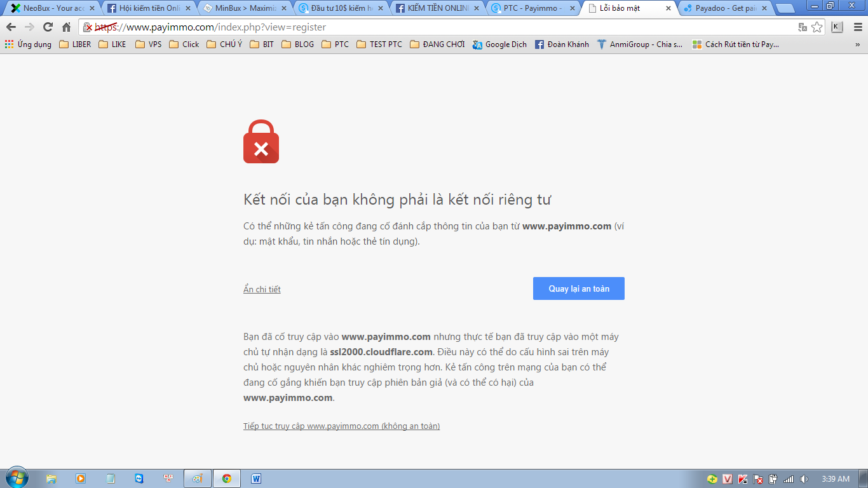Screen dimensions: 868x488
Task: Launch the media player from taskbar
Action: tap(81, 478)
